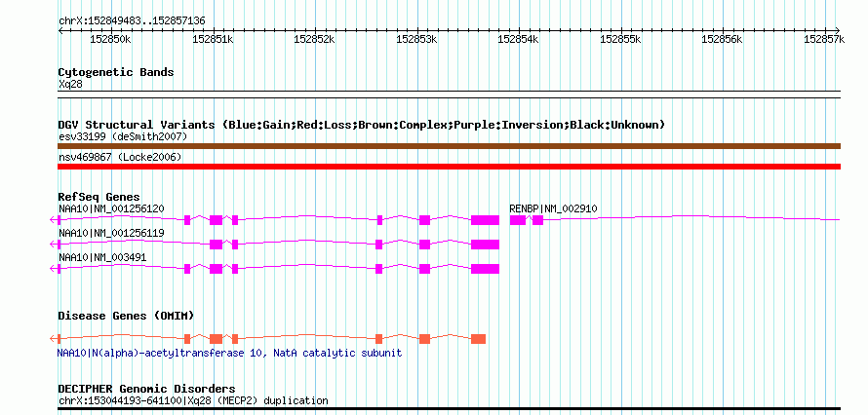This screenshot has height=415, width=868.
Task: Open the NAA10|NM_001256120 transcript label
Action: tap(111, 208)
